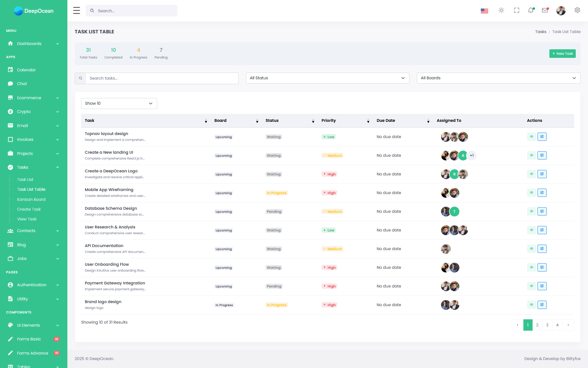
Task: Open the settings gear icon
Action: [x=577, y=10]
